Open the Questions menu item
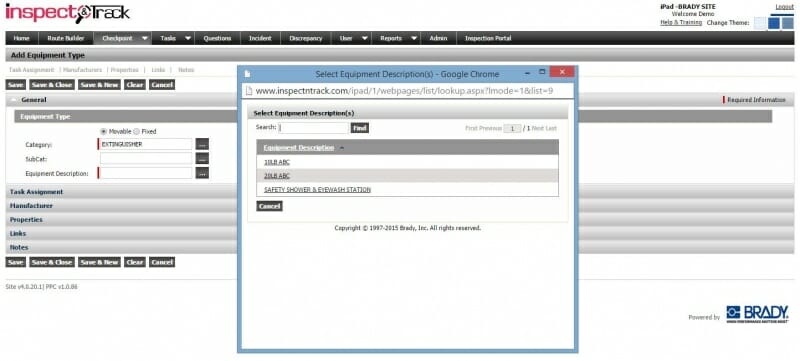 [x=217, y=38]
